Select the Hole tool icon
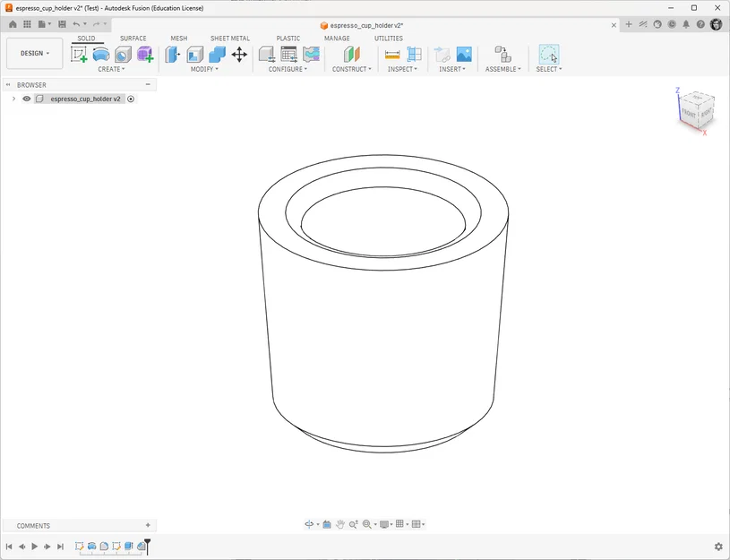This screenshot has height=560, width=730. tap(123, 55)
